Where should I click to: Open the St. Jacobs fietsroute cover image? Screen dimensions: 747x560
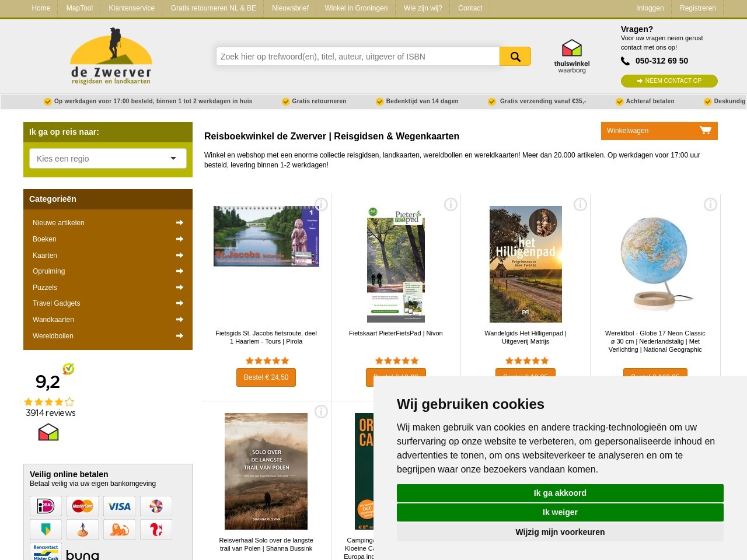point(266,236)
